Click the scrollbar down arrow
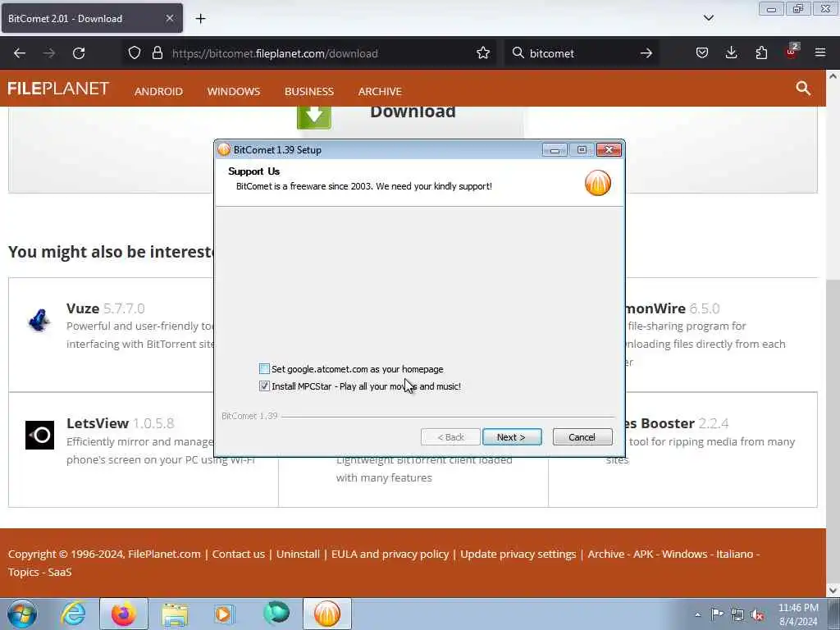This screenshot has height=630, width=840. pos(833,591)
